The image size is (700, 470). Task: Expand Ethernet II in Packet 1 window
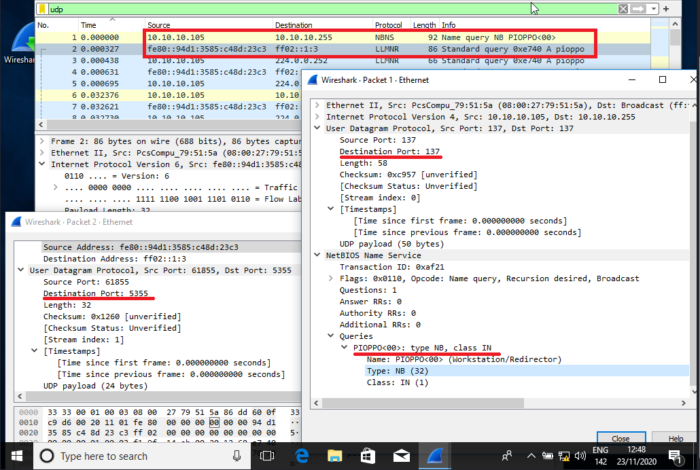(317, 105)
